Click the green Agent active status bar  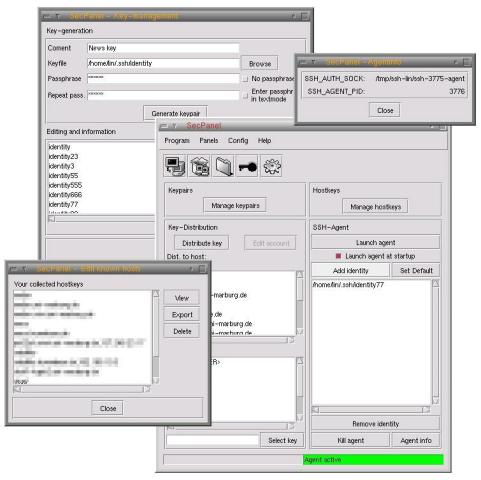click(373, 460)
